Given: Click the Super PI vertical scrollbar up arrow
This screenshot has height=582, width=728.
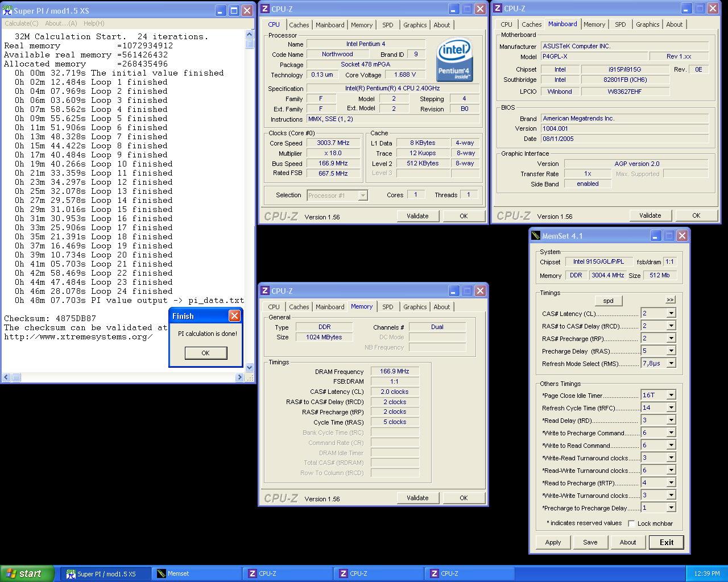Looking at the screenshot, I should pos(250,34).
